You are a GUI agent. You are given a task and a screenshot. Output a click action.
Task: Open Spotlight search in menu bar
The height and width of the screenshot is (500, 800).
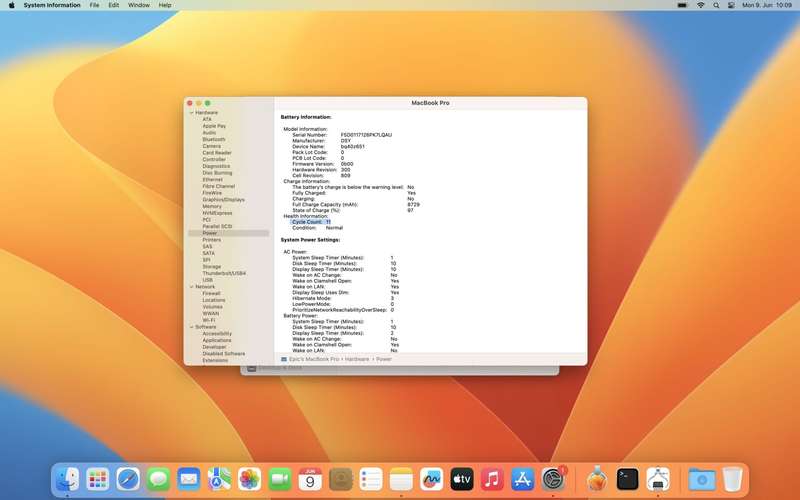716,5
